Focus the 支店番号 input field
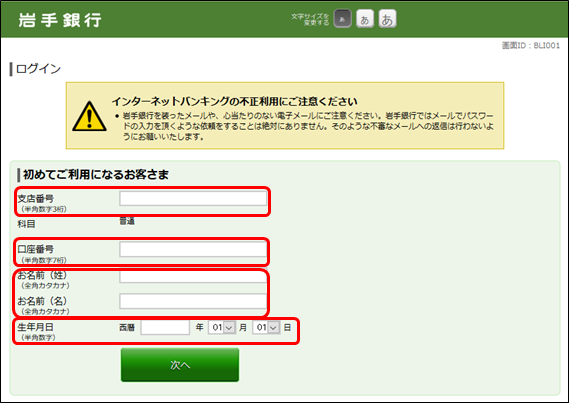 click(x=193, y=198)
